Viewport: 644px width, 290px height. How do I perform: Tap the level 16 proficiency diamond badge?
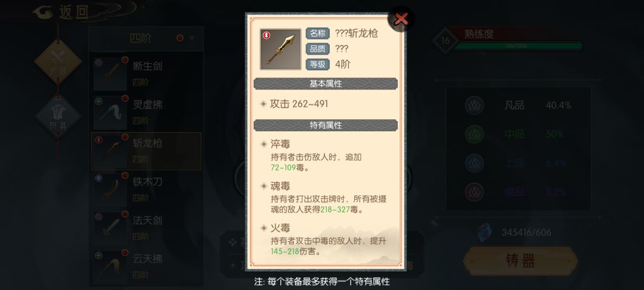(445, 41)
